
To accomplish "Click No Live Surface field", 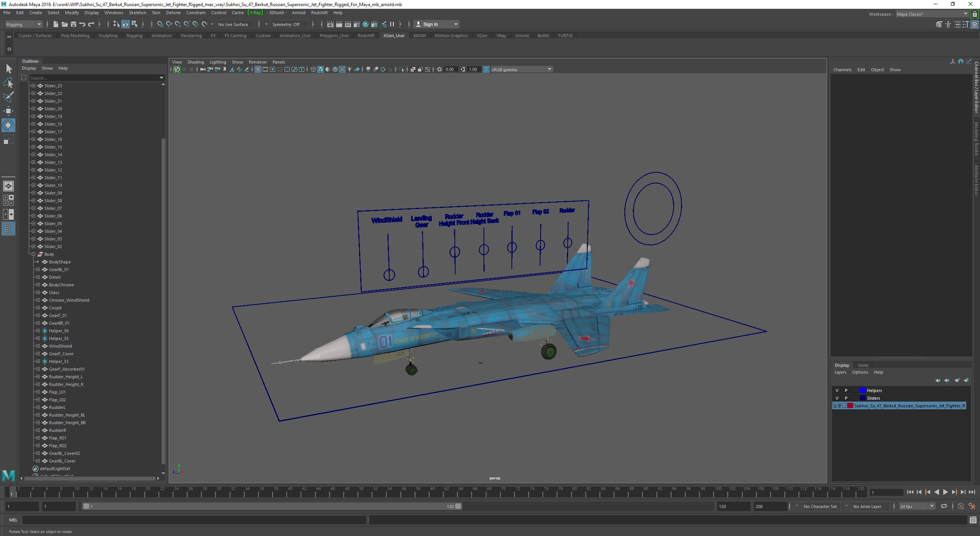I will pyautogui.click(x=235, y=25).
